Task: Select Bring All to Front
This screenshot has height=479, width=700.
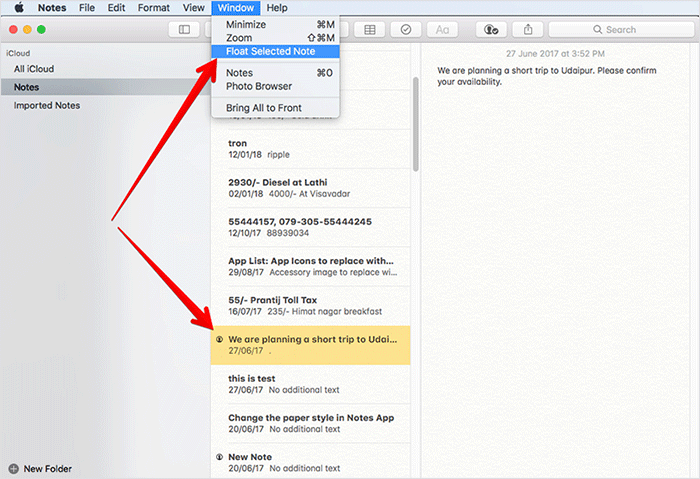Action: [x=275, y=108]
